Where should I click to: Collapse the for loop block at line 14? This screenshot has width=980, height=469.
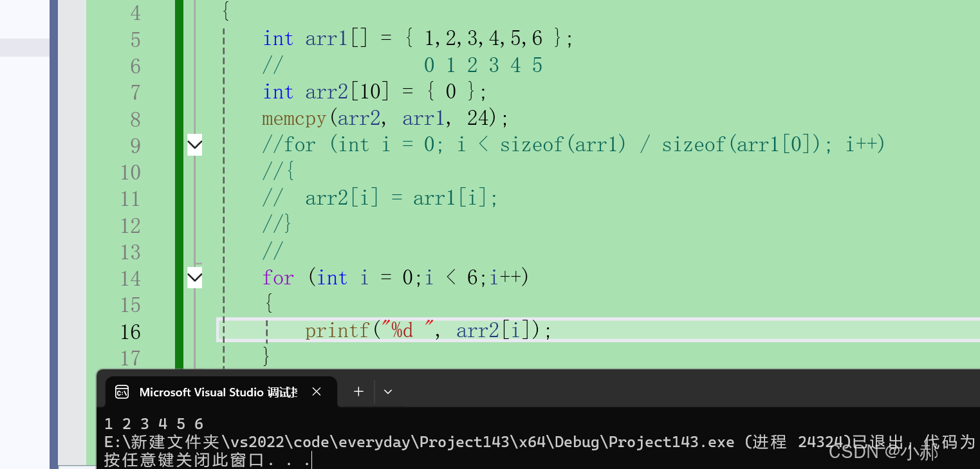[x=194, y=278]
